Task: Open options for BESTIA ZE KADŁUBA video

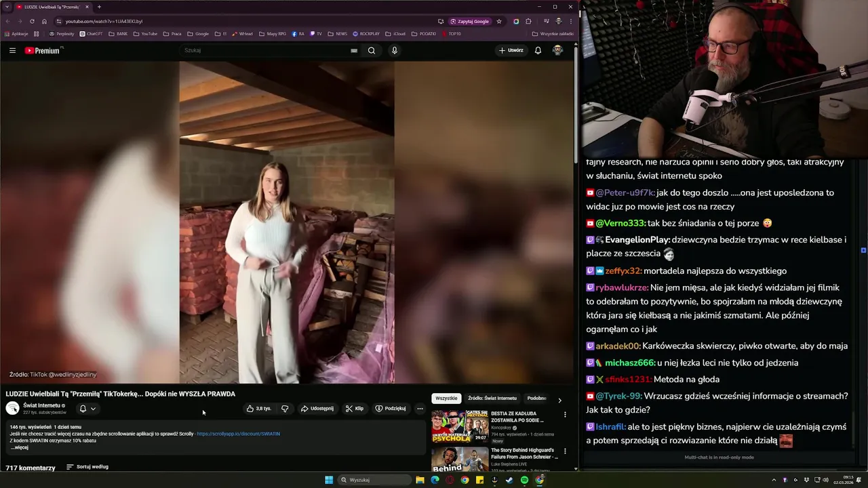Action: coord(565,414)
